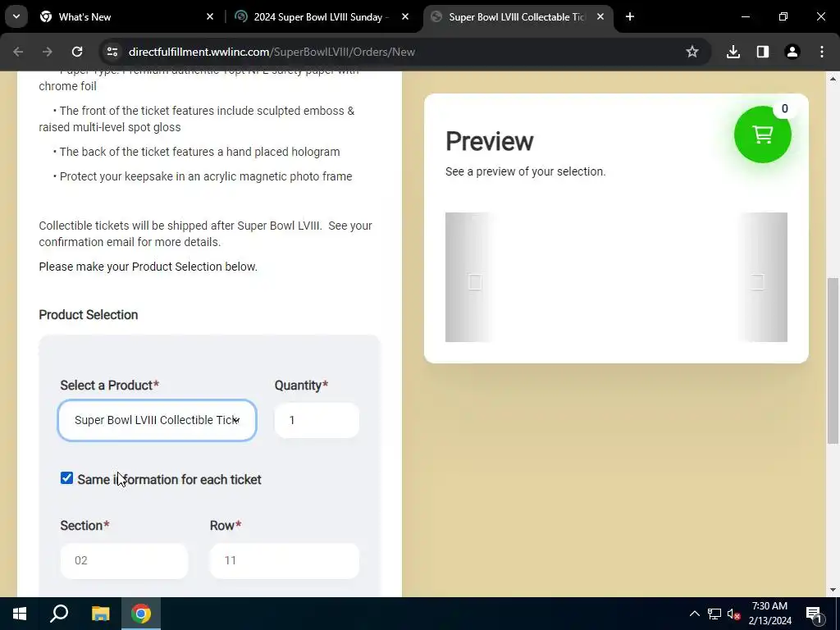
Task: Open the Select a Product dropdown
Action: click(157, 420)
